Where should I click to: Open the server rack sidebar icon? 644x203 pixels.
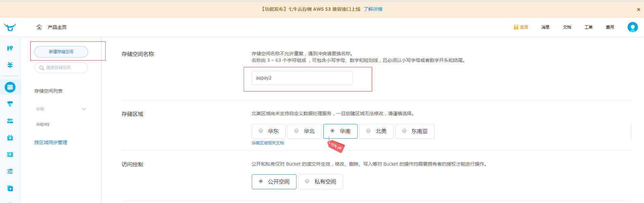click(x=10, y=121)
